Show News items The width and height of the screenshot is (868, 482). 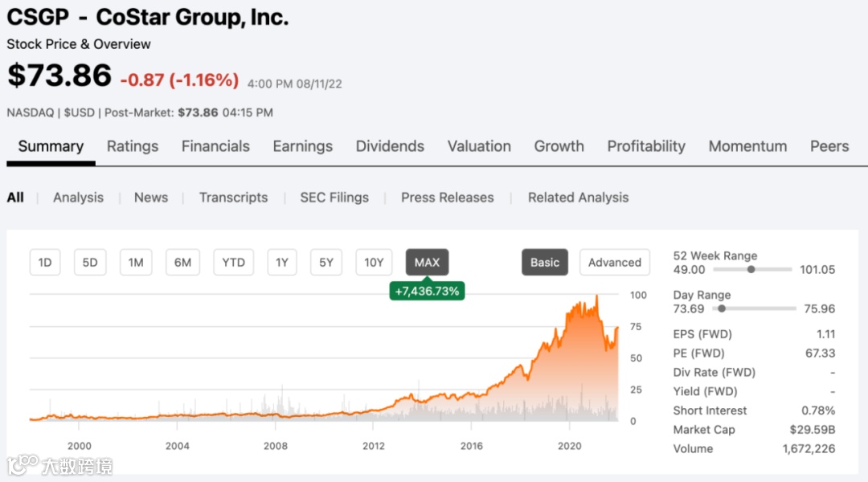151,198
